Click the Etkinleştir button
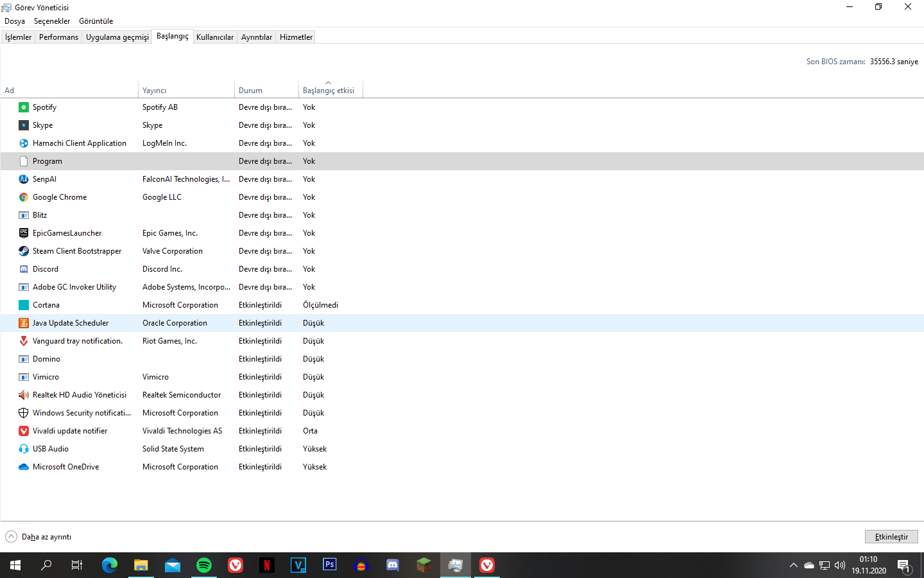924x578 pixels. pos(891,537)
